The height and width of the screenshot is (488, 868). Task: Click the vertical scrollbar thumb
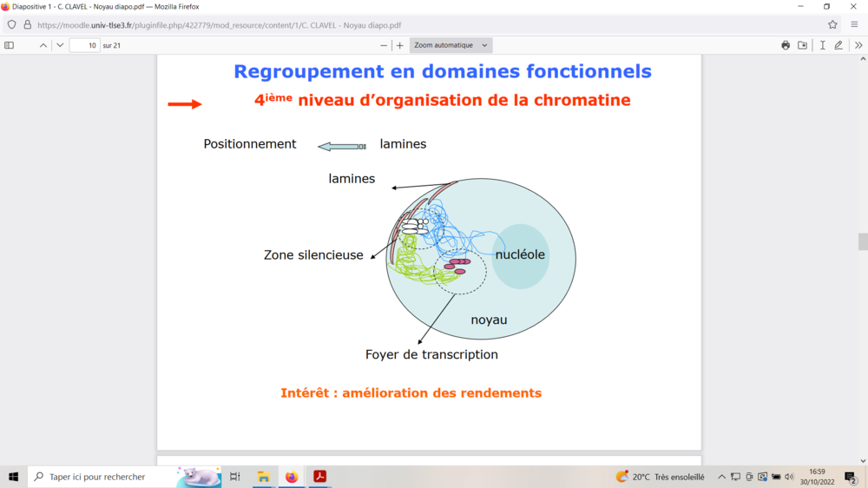863,241
